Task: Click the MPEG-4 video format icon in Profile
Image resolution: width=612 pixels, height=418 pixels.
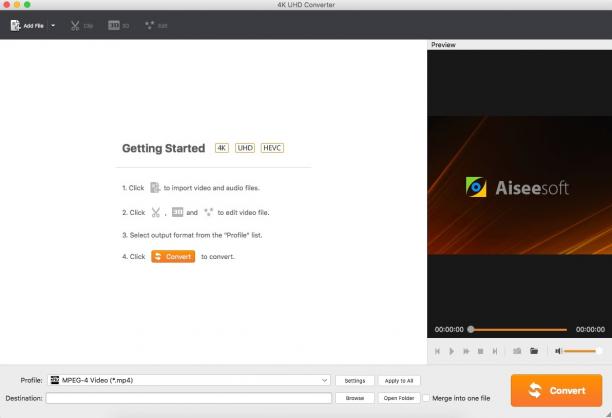Action: [55, 380]
